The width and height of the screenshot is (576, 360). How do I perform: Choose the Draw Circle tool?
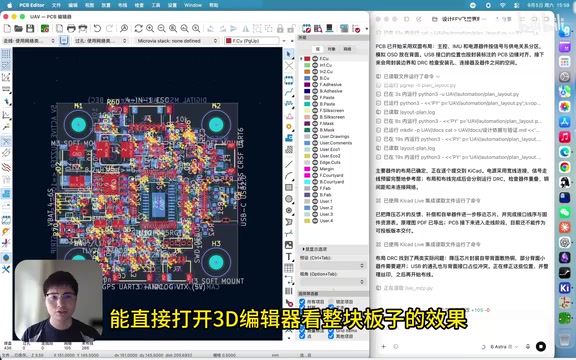(289, 199)
